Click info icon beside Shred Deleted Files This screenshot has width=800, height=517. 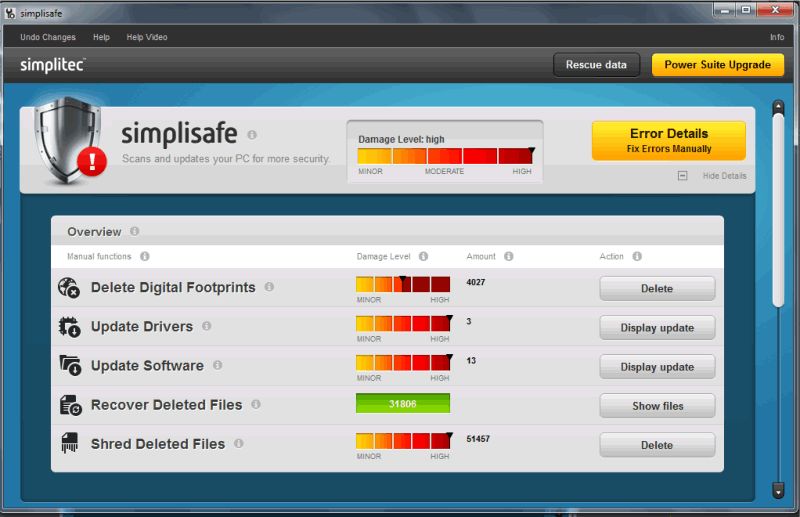pos(238,443)
